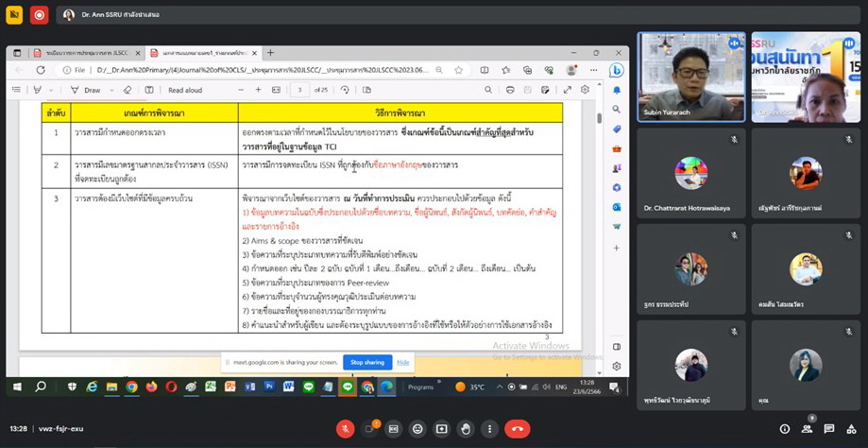
Task: Click Read aloud in PDF toolbar
Action: click(184, 90)
